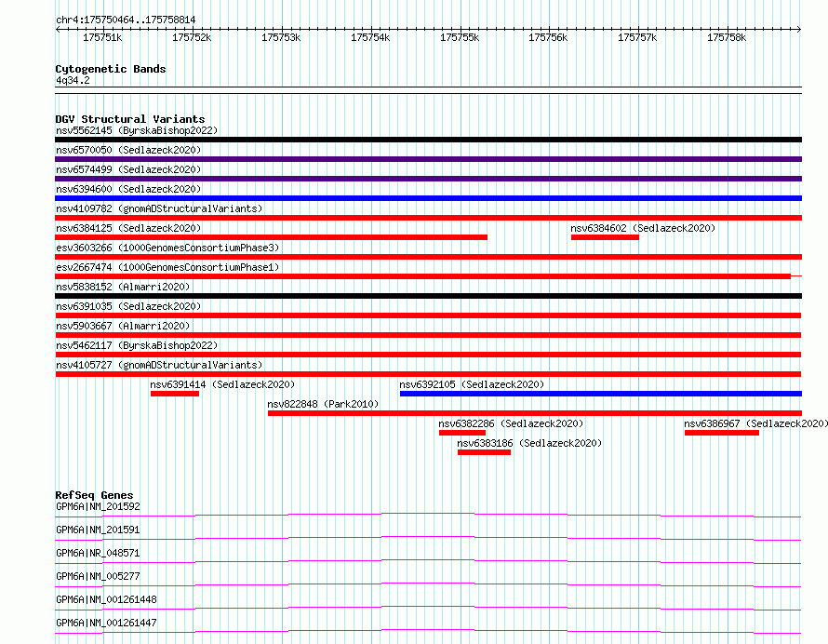This screenshot has width=828, height=644.
Task: Click the nsv5838152 (Almarri2020) label
Action: (123, 287)
